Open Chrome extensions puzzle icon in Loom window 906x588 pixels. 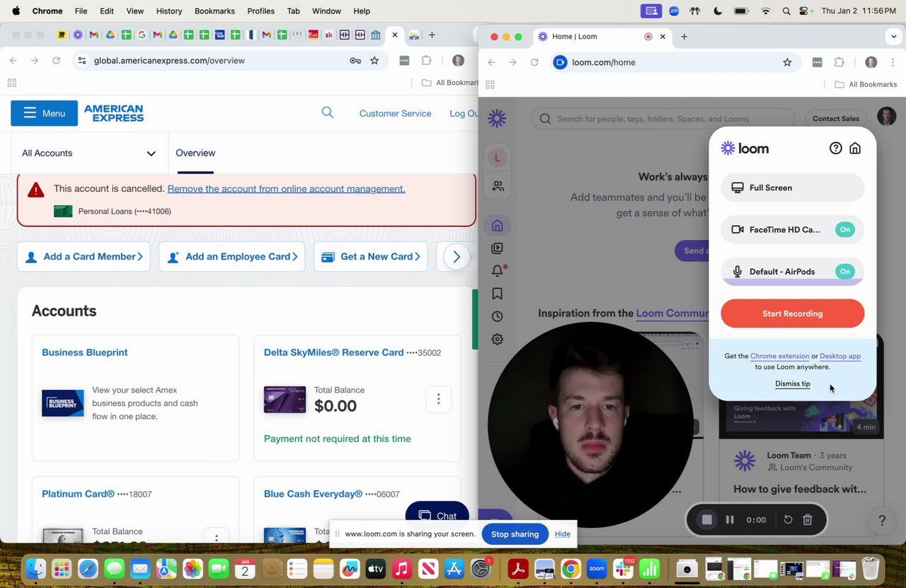[x=839, y=62]
